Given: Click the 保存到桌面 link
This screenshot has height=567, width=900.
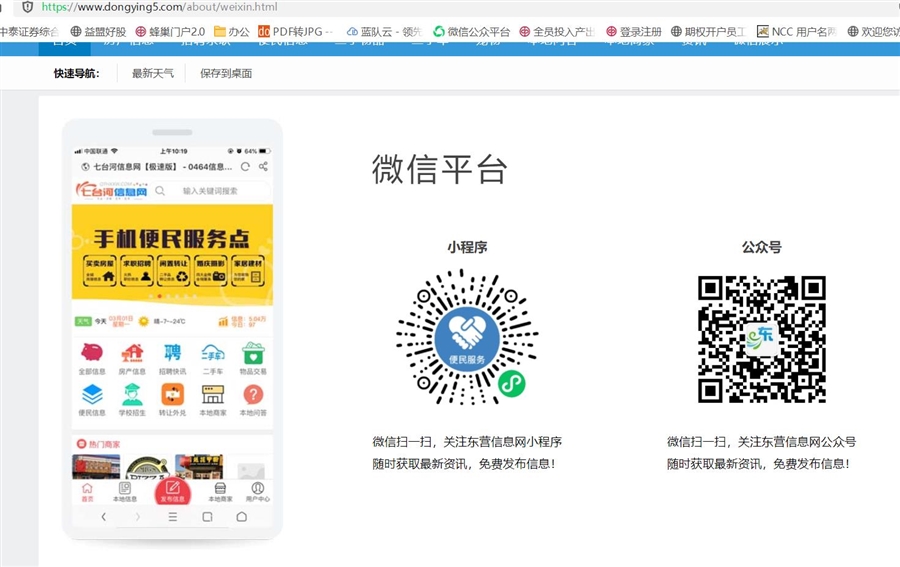Looking at the screenshot, I should click(x=225, y=73).
